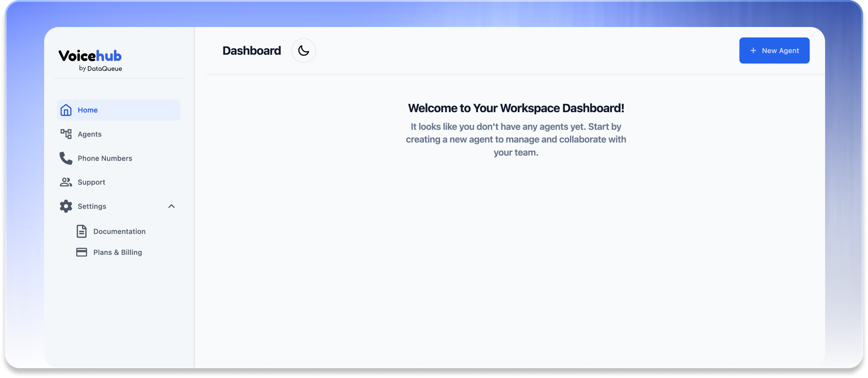The width and height of the screenshot is (868, 378).
Task: Collapse the Settings submenu chevron
Action: click(172, 206)
